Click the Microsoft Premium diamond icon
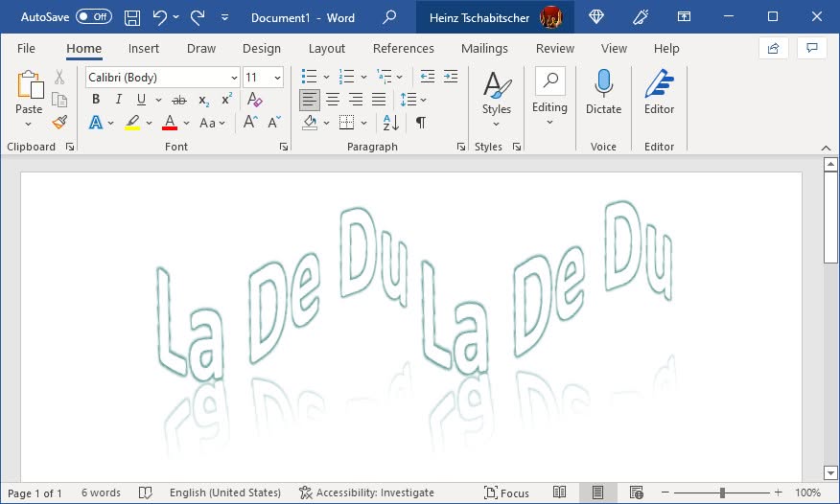 coord(596,17)
